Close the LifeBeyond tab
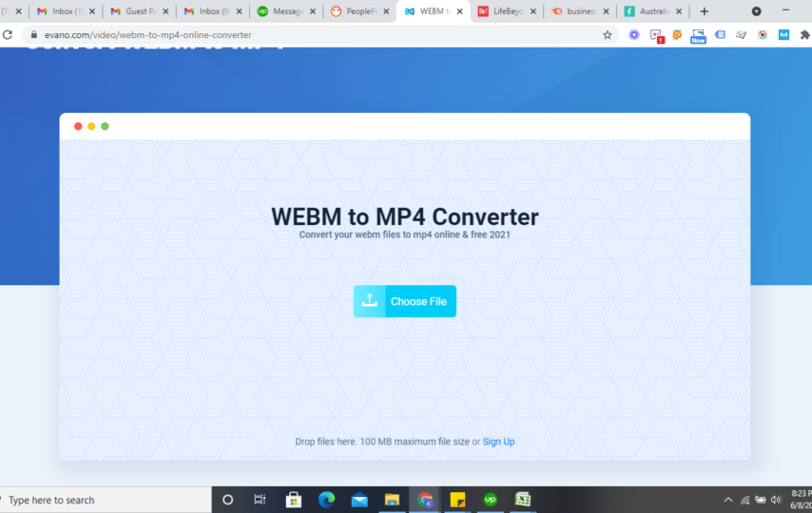The width and height of the screenshot is (812, 513). tap(532, 11)
